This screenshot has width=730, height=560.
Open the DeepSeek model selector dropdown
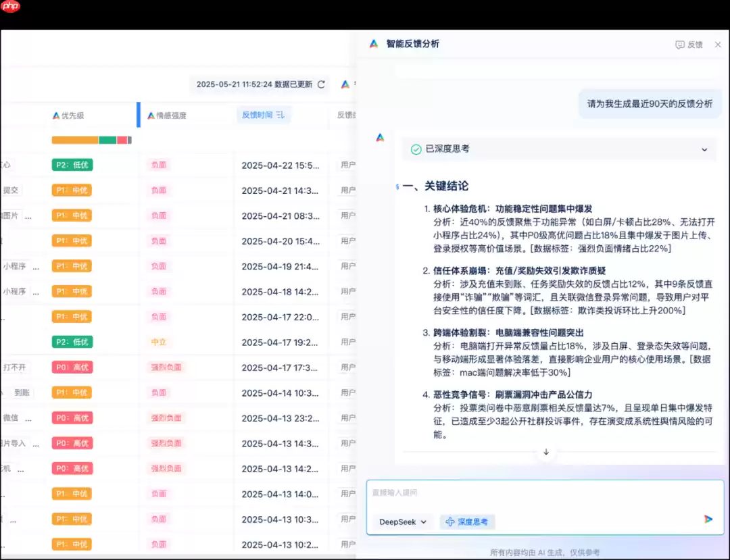(402, 521)
